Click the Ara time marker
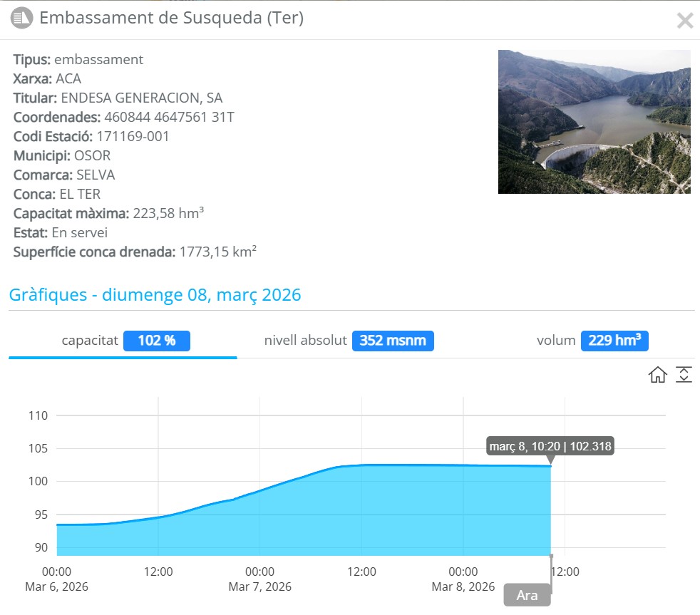The height and width of the screenshot is (615, 700). click(527, 595)
